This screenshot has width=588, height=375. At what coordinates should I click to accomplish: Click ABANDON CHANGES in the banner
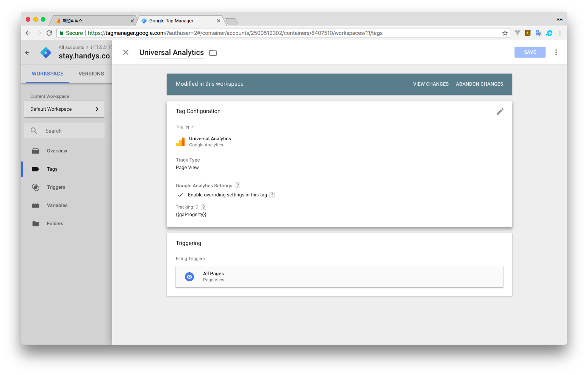pos(479,84)
